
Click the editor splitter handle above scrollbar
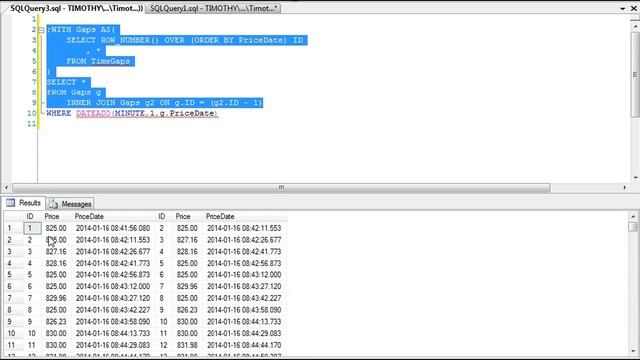[636, 19]
